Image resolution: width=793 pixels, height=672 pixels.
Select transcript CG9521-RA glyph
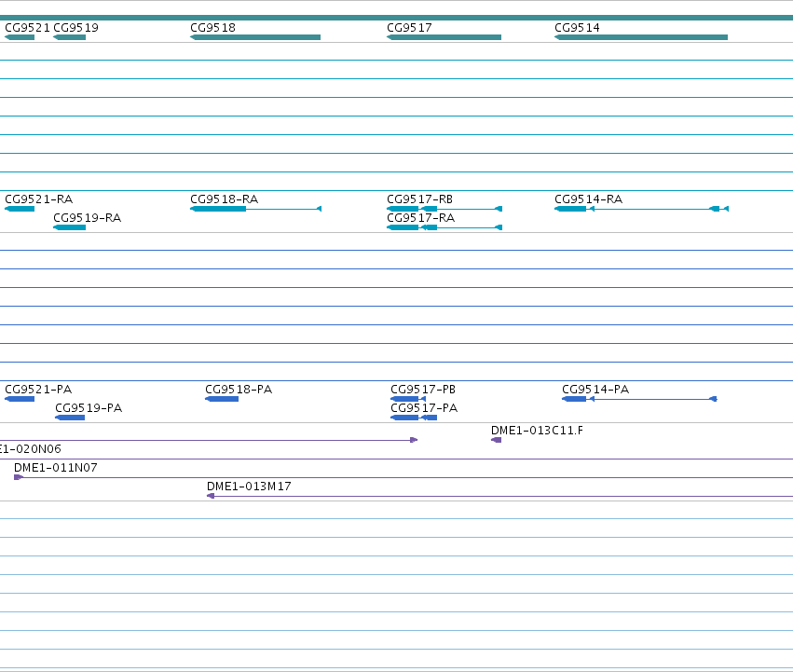(20, 209)
